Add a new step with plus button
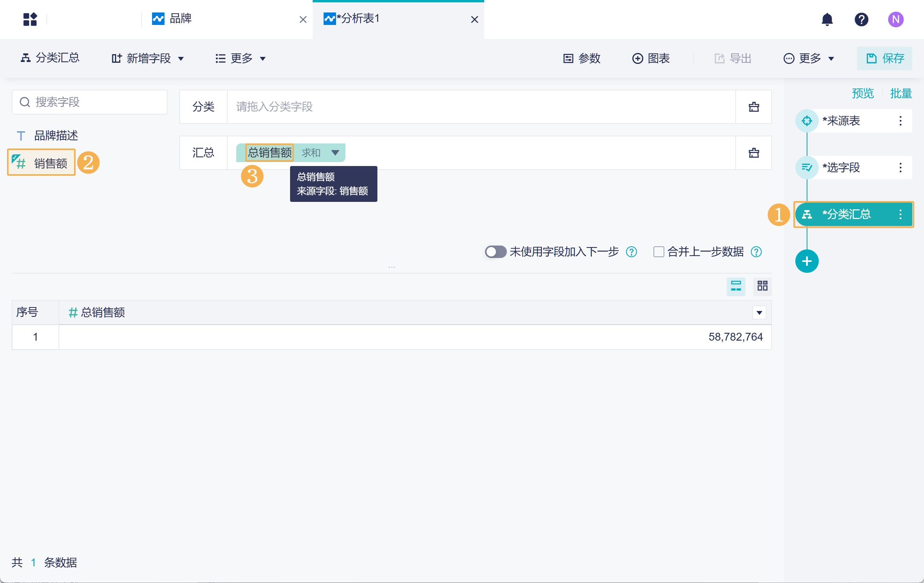The height and width of the screenshot is (583, 924). (807, 261)
